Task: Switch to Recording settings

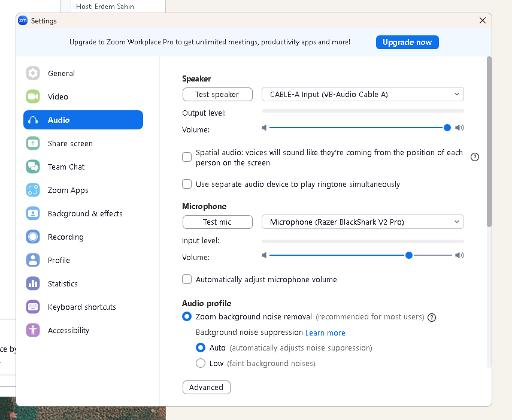Action: [x=83, y=237]
